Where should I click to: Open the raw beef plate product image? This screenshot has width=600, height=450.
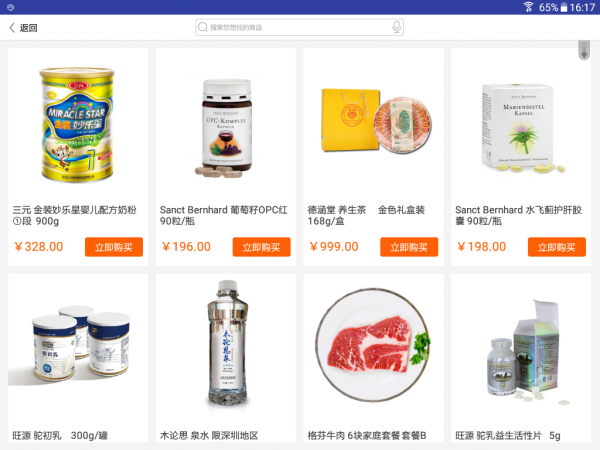pos(373,344)
